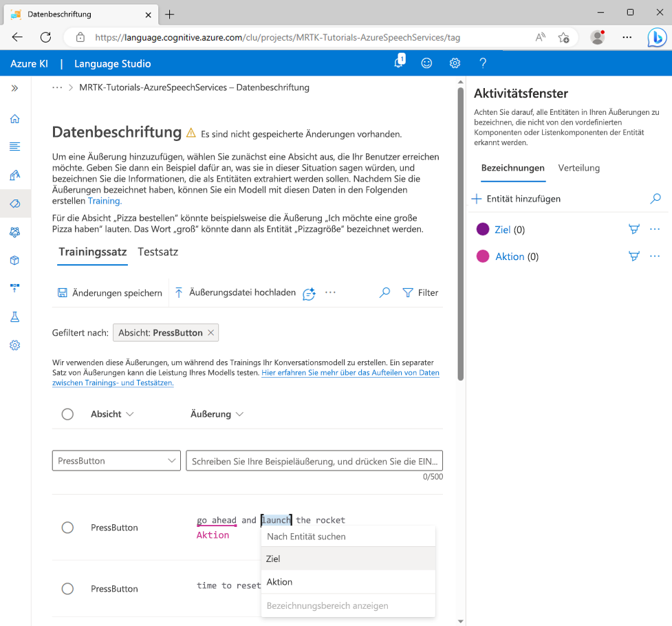Switch to the Testsatz tab
The height and width of the screenshot is (626, 672).
coord(158,252)
